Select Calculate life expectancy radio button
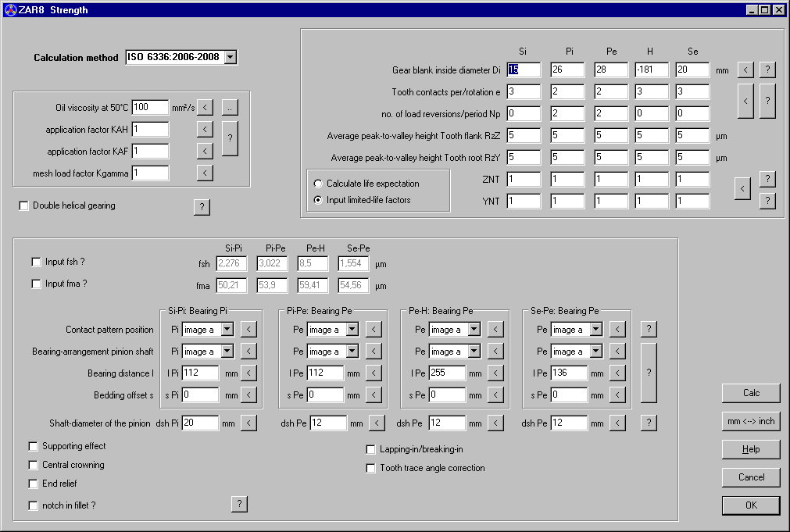The height and width of the screenshot is (532, 790). (318, 184)
